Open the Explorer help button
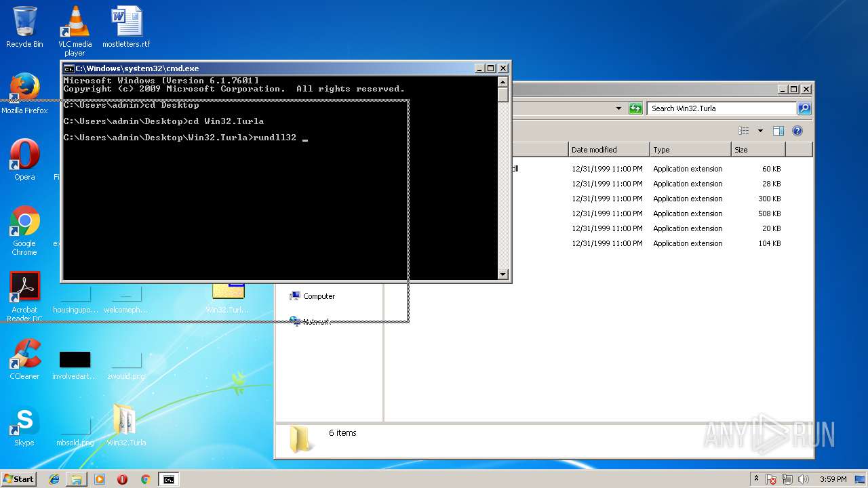The width and height of the screenshot is (868, 488). click(797, 131)
